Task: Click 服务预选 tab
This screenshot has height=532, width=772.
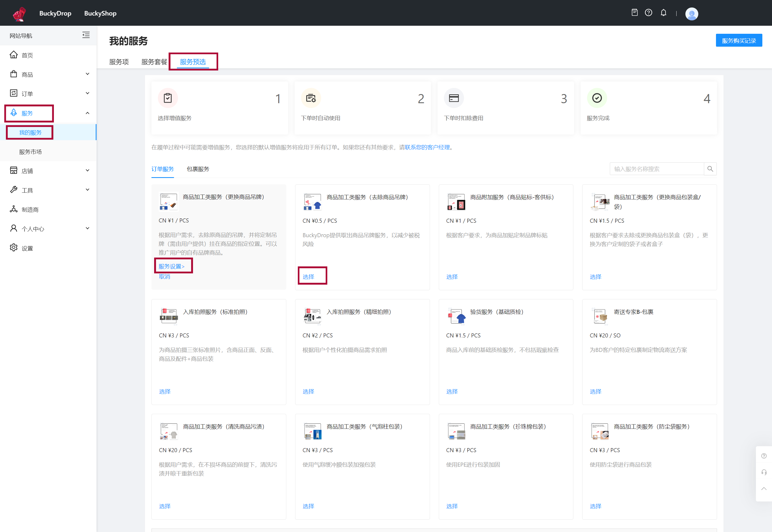Action: click(194, 62)
